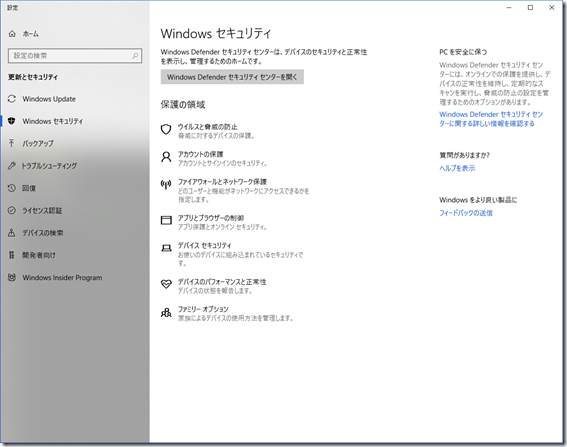Click the Windows セキュリティ shield icon in sidebar
Image resolution: width=567 pixels, height=447 pixels.
[x=12, y=121]
